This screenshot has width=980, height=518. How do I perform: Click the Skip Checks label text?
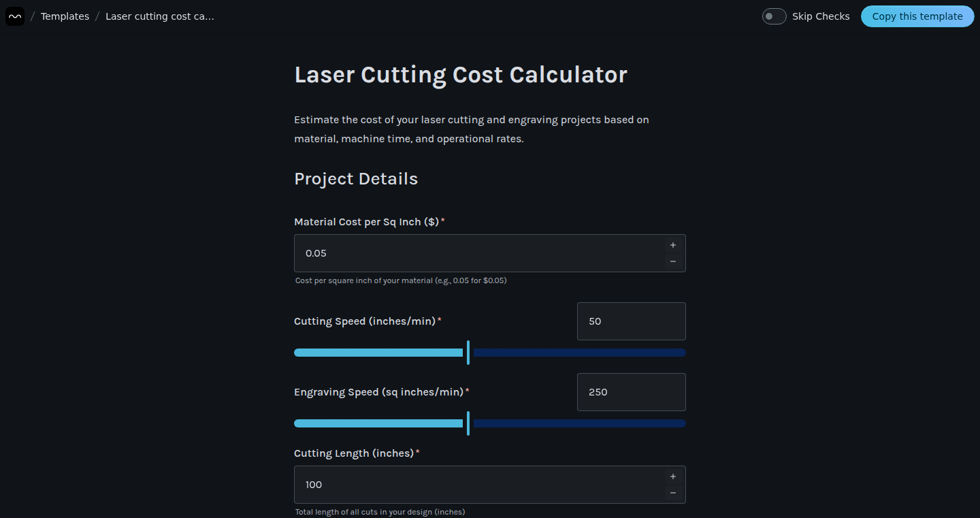tap(821, 16)
